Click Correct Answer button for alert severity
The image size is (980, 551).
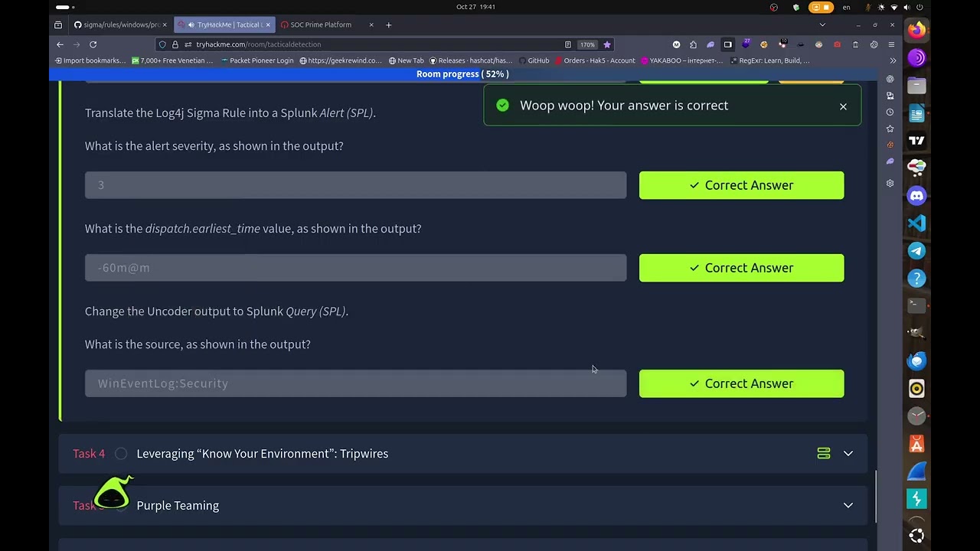(x=741, y=185)
